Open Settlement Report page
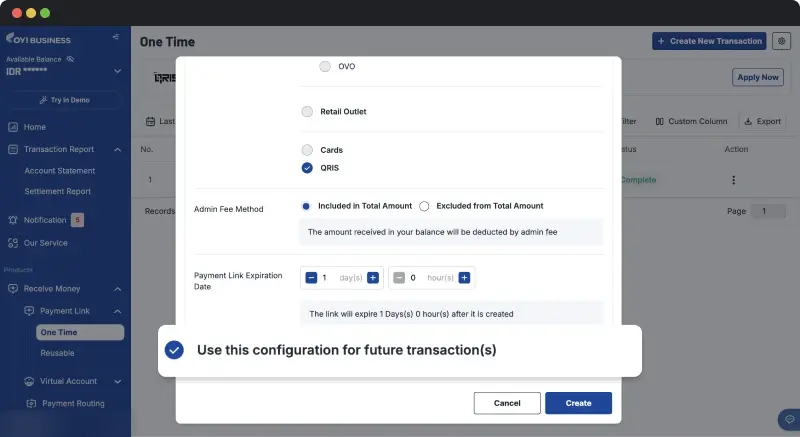 58,191
